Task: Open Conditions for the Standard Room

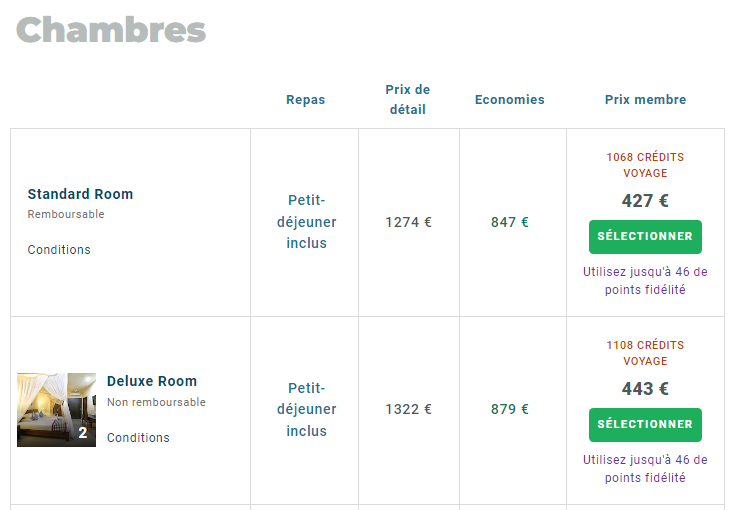Action: 59,250
